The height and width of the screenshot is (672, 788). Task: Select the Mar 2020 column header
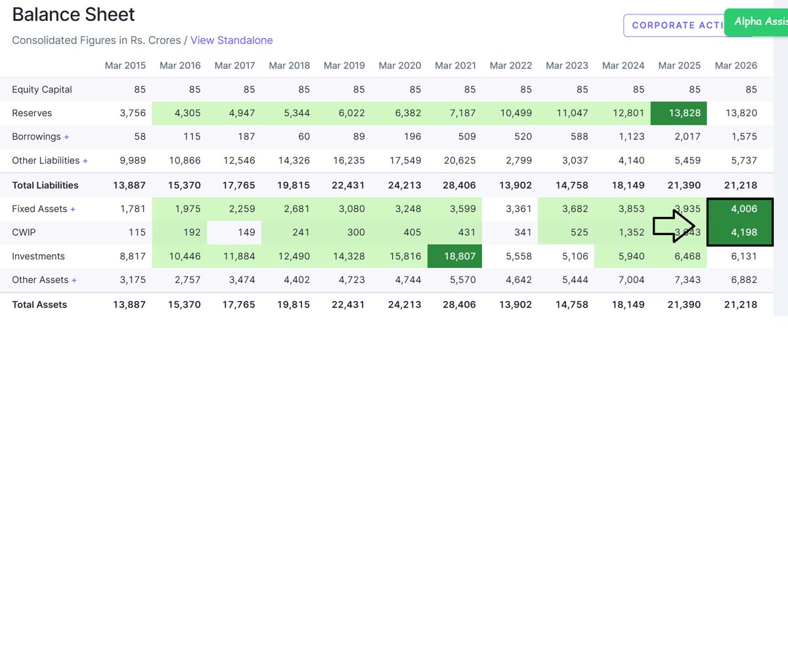click(400, 66)
